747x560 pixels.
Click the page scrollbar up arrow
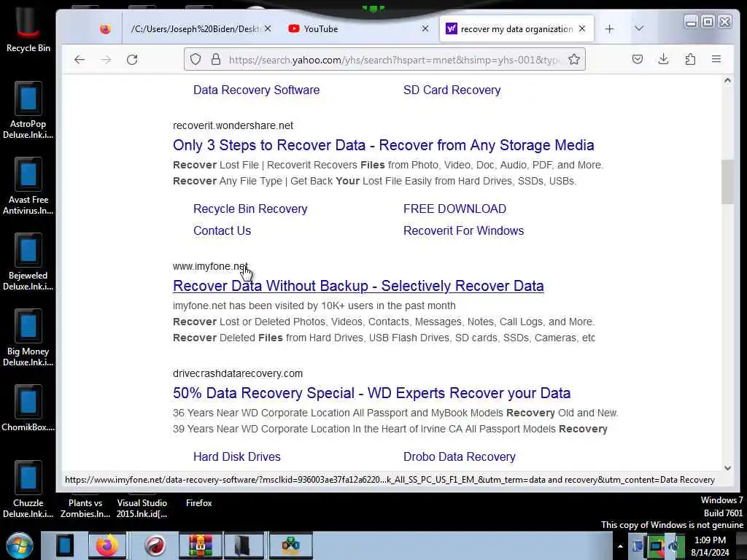coord(727,80)
